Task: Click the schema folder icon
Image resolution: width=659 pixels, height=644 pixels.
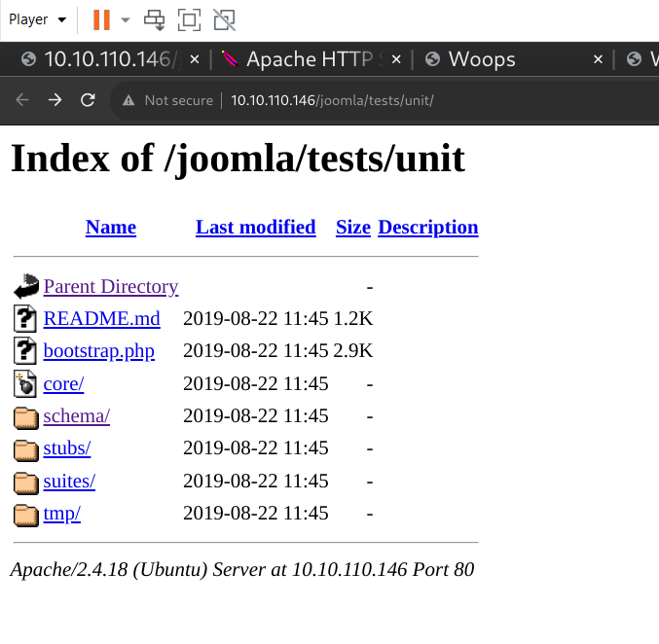Action: (x=25, y=416)
